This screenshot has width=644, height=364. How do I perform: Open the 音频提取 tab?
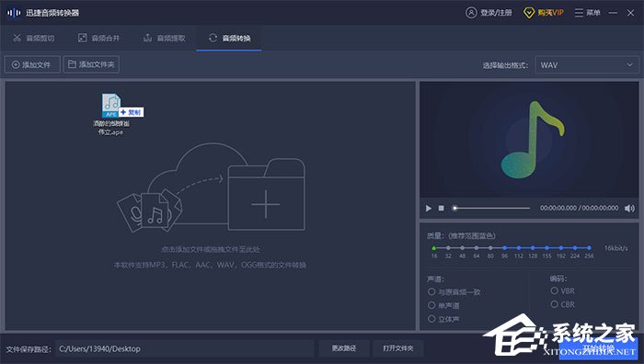(x=165, y=39)
